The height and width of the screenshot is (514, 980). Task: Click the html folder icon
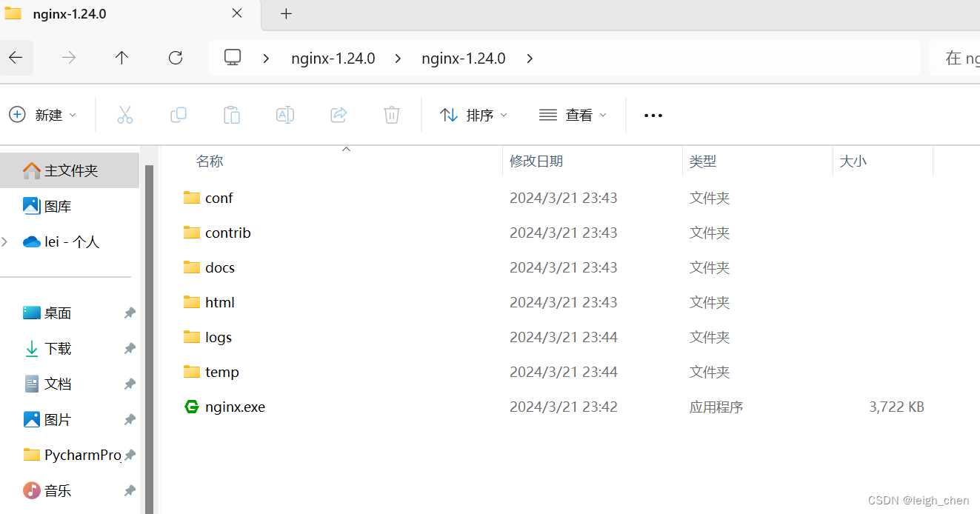click(x=192, y=302)
